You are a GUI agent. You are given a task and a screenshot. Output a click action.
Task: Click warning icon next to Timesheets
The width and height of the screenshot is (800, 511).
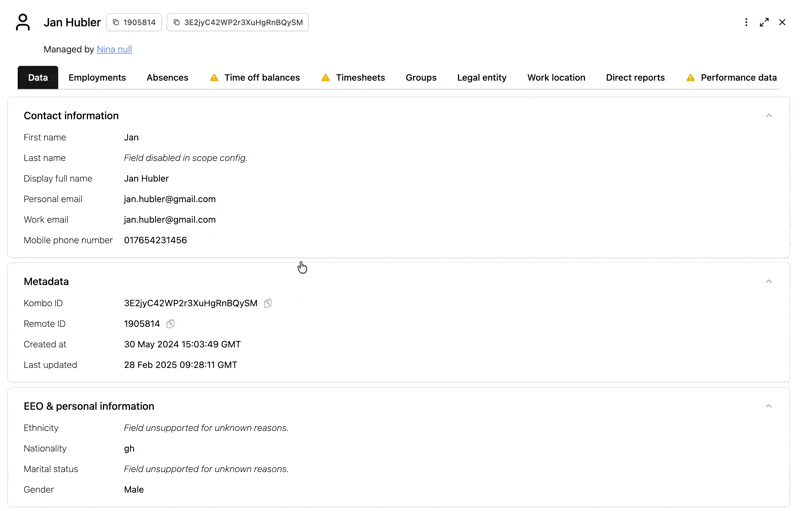(326, 78)
